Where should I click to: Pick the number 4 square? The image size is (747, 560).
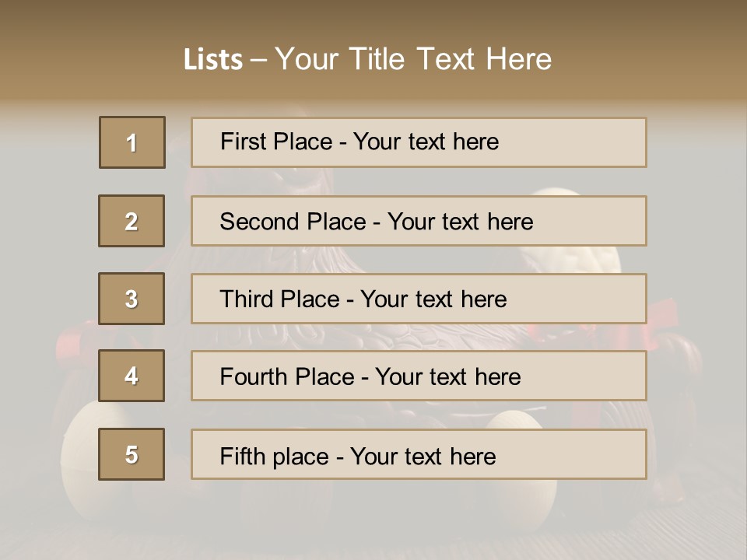point(132,376)
